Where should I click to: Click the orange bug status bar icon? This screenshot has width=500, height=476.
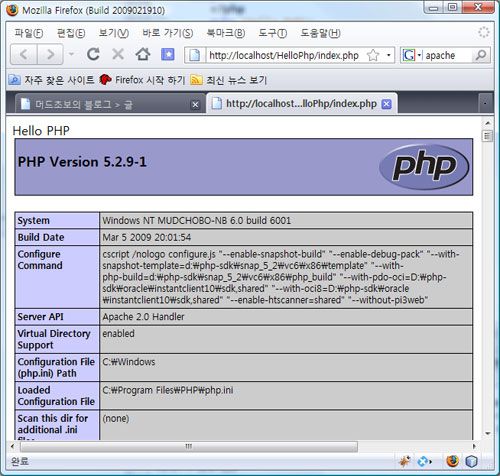405,461
